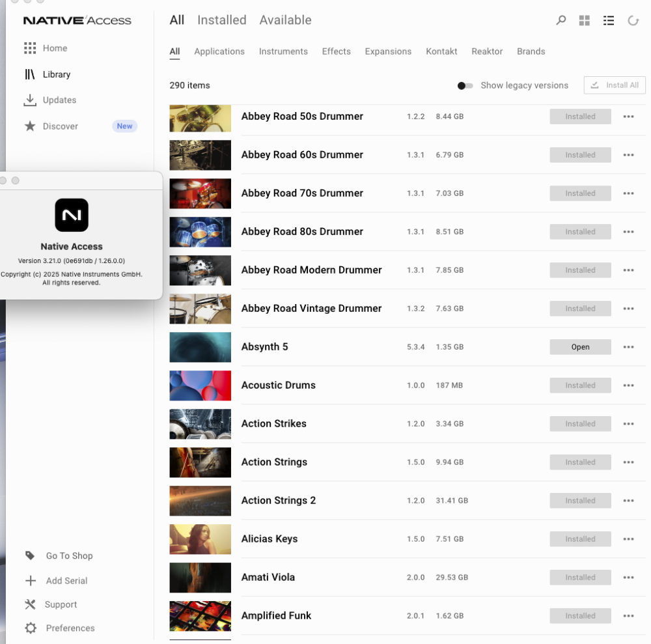Click Open button for Absynth 5
The image size is (651, 644).
(x=581, y=347)
